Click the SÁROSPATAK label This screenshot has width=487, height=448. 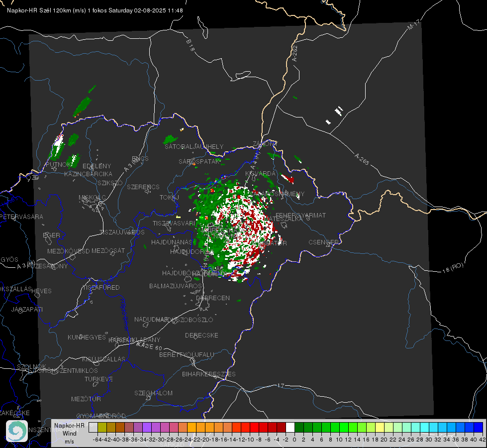coord(199,161)
